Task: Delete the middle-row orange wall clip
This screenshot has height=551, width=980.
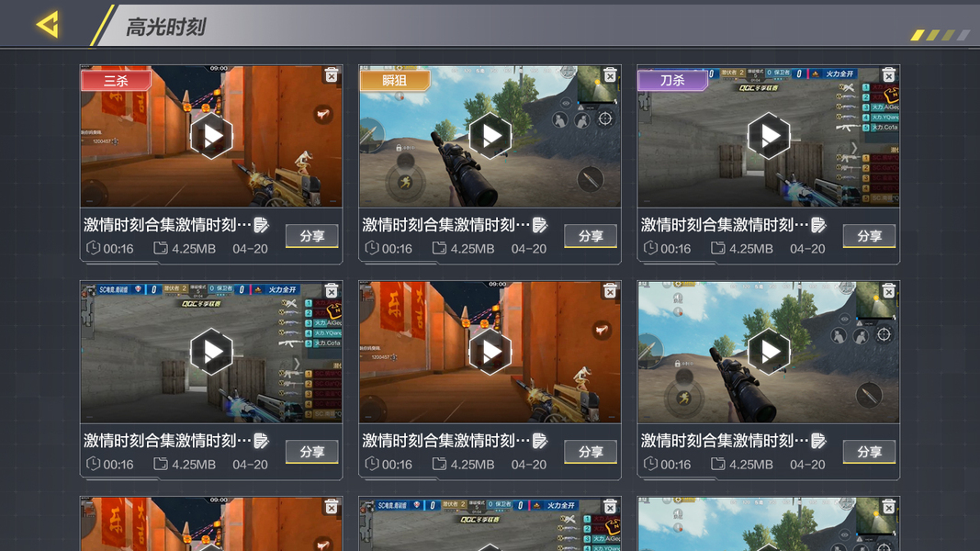Action: (610, 291)
